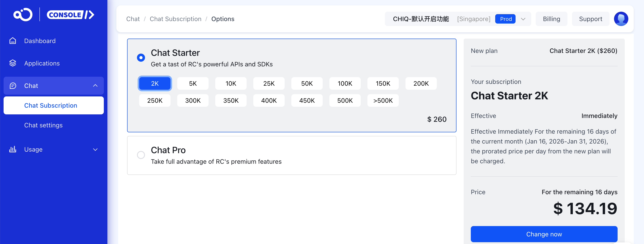Image resolution: width=644 pixels, height=244 pixels.
Task: Select the Chat Starter radio button
Action: click(141, 58)
